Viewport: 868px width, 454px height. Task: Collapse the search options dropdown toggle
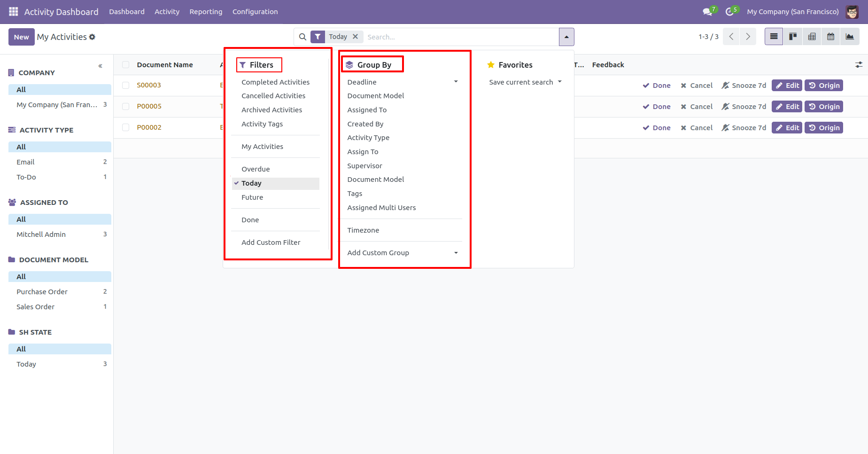point(566,37)
